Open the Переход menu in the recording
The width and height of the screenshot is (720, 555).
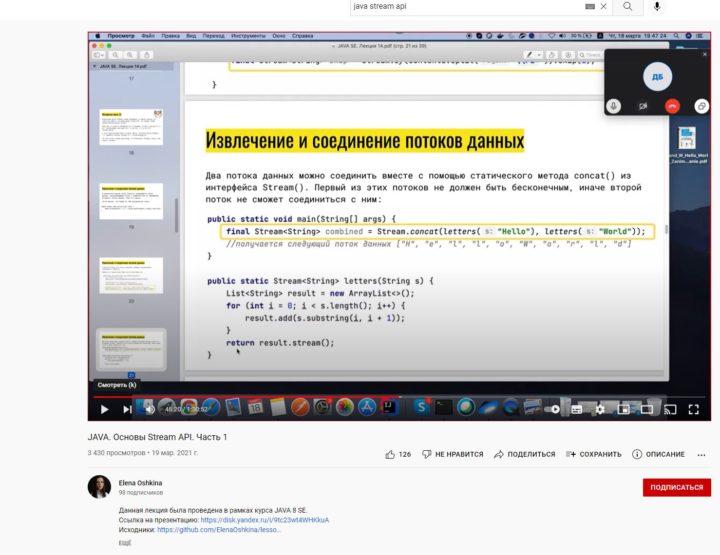click(x=214, y=36)
